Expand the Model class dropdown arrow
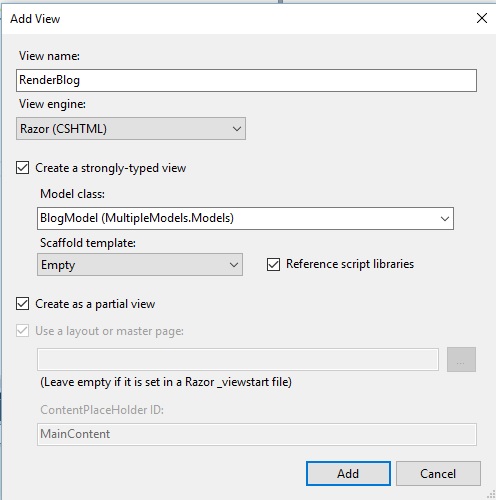Image resolution: width=496 pixels, height=500 pixels. 444,219
